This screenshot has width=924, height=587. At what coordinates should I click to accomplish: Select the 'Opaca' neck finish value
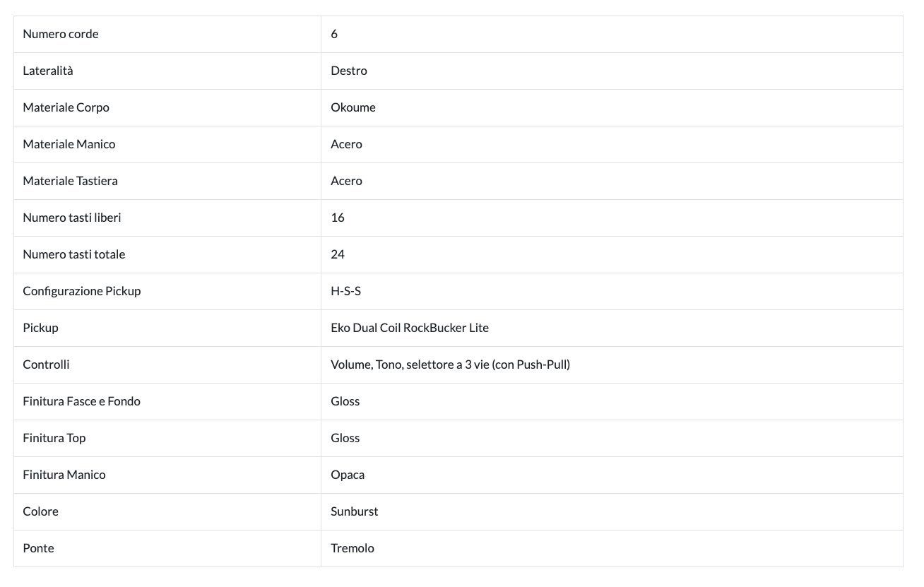[348, 475]
